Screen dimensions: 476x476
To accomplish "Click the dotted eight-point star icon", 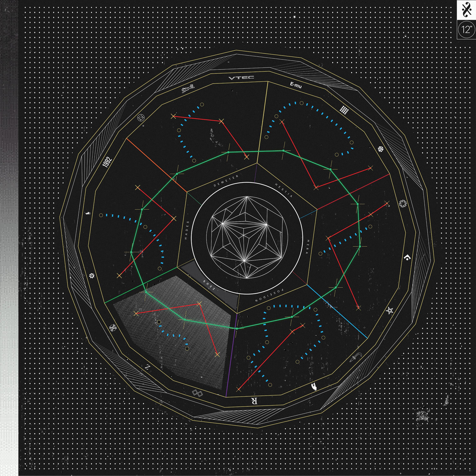I will click(403, 204).
